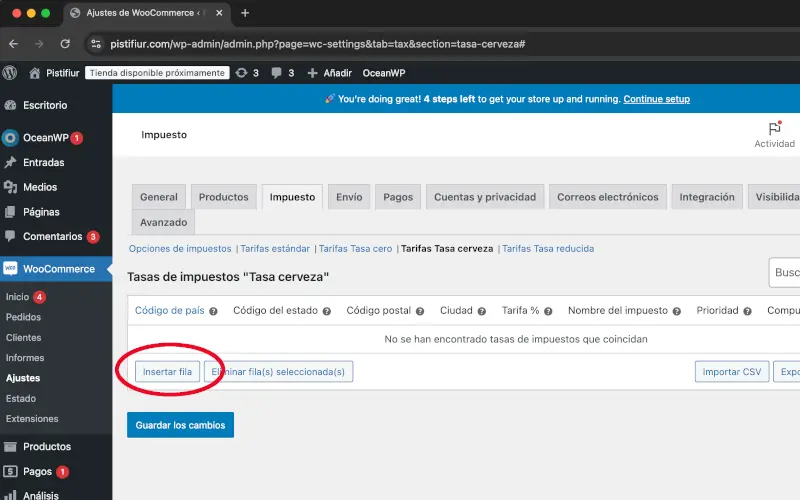
Task: Go to Estado submenu
Action: coord(21,398)
